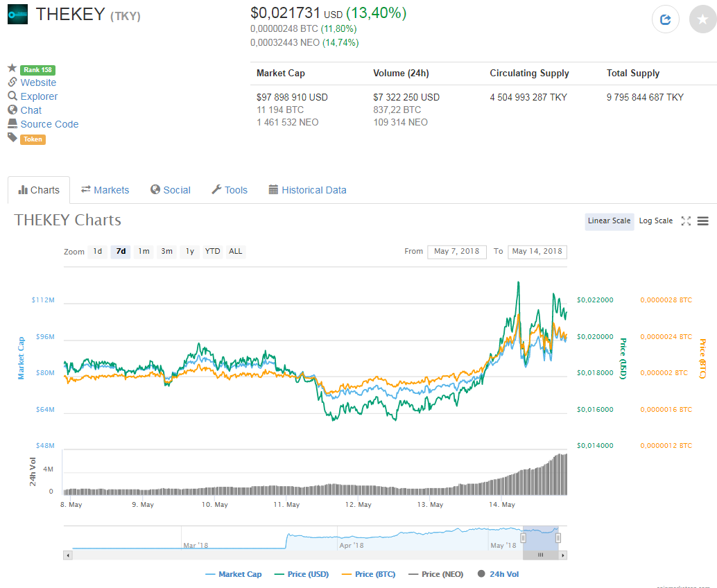717x588 pixels.
Task: Select Log Scale option
Action: click(656, 220)
